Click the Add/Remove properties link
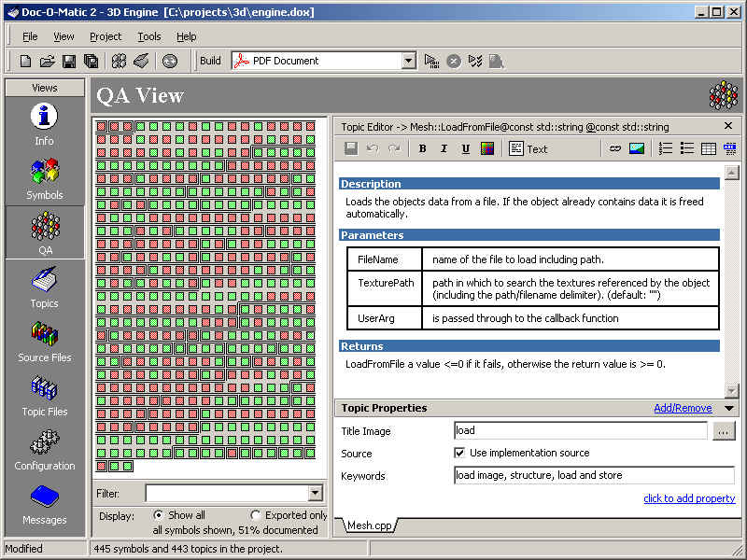This screenshot has height=560, width=747. point(683,408)
